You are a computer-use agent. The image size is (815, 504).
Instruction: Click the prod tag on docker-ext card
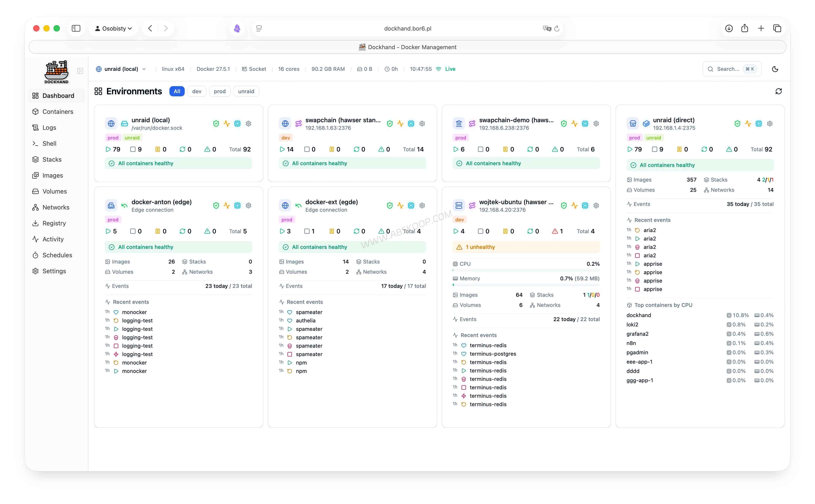pos(287,220)
